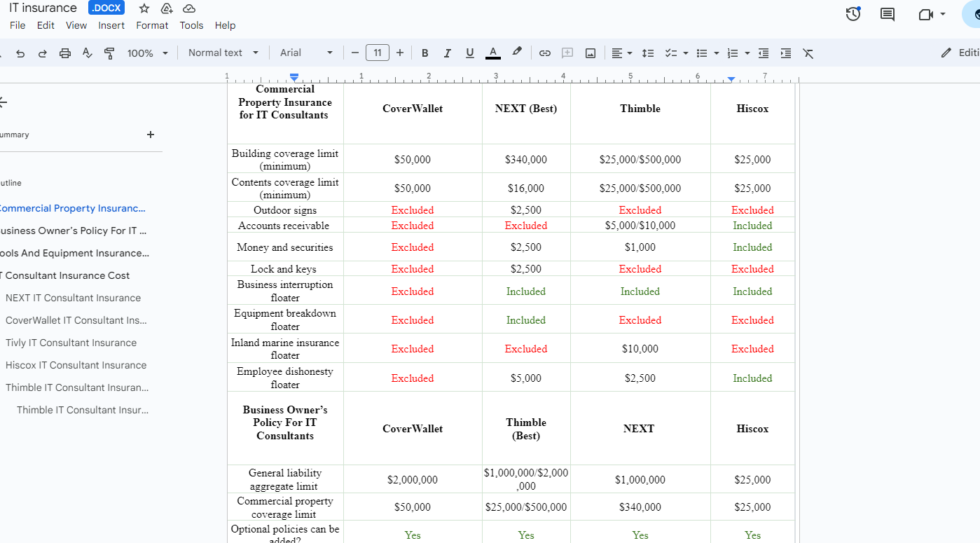Open the View menu
This screenshot has height=543, width=980.
(76, 25)
